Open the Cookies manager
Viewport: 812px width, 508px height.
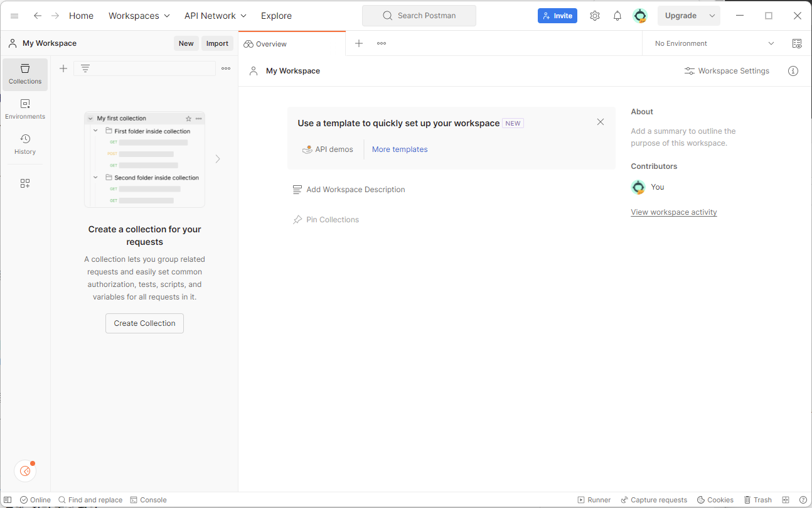[x=715, y=500]
